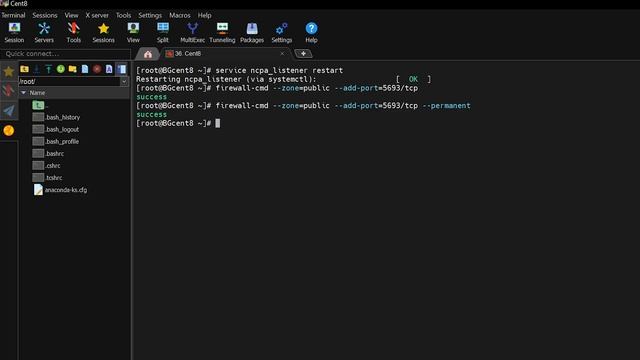Open the Tools menu
This screenshot has height=360, width=640.
(x=123, y=15)
